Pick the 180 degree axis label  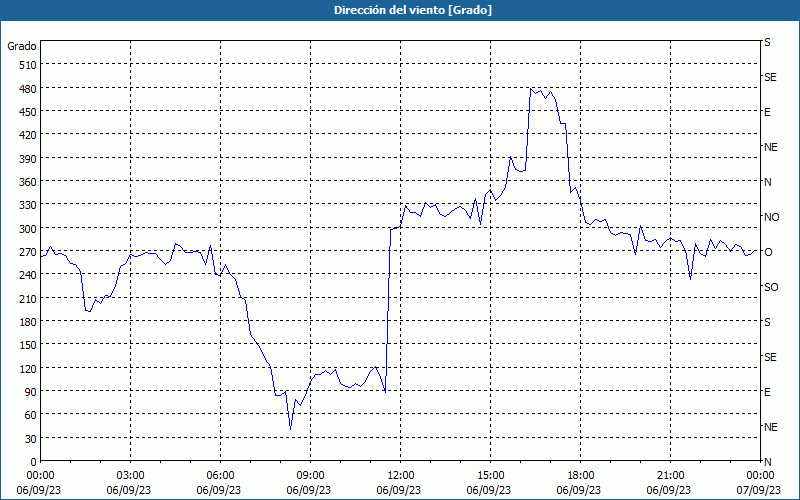point(29,322)
